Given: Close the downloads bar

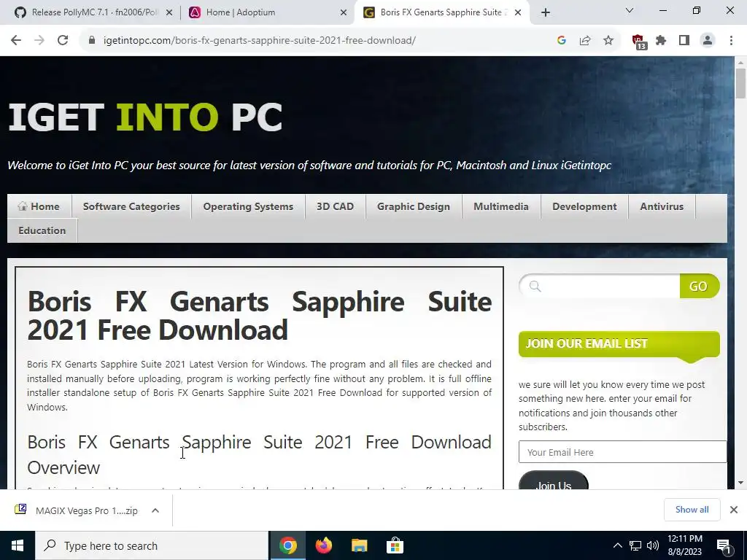Looking at the screenshot, I should tap(734, 510).
